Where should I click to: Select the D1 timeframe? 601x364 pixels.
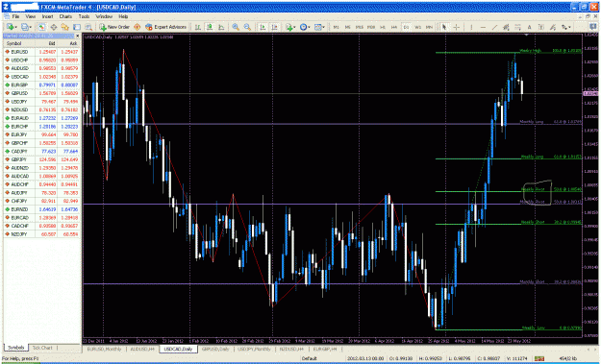[x=406, y=27]
